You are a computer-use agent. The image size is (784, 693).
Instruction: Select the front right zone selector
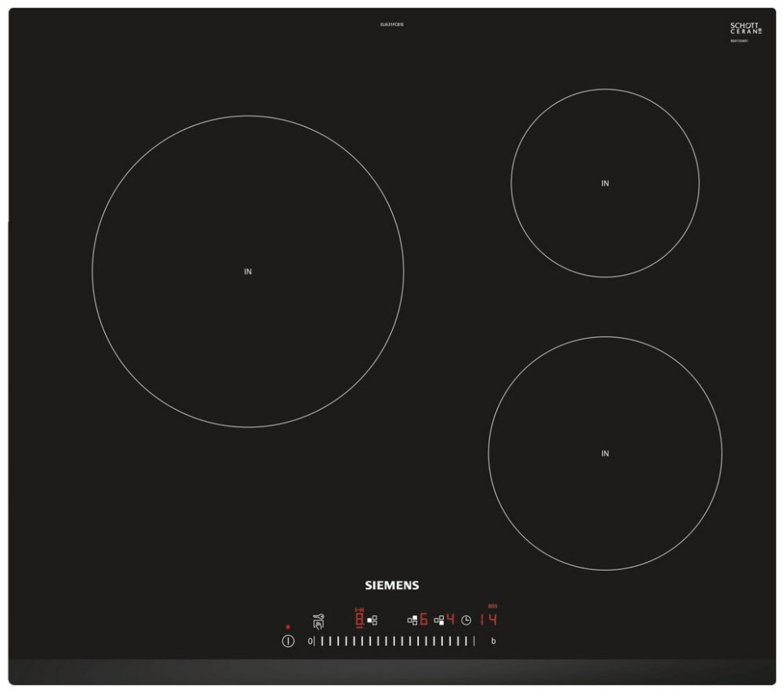pyautogui.click(x=439, y=620)
